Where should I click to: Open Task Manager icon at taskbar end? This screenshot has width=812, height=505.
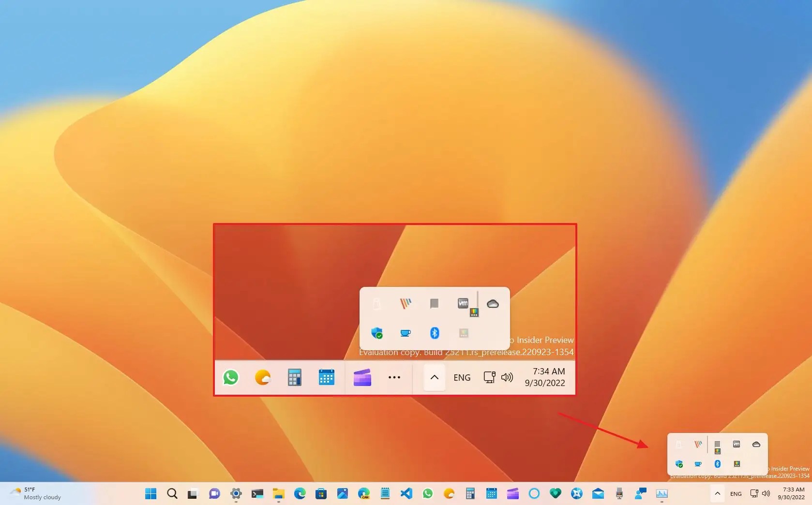tap(662, 494)
